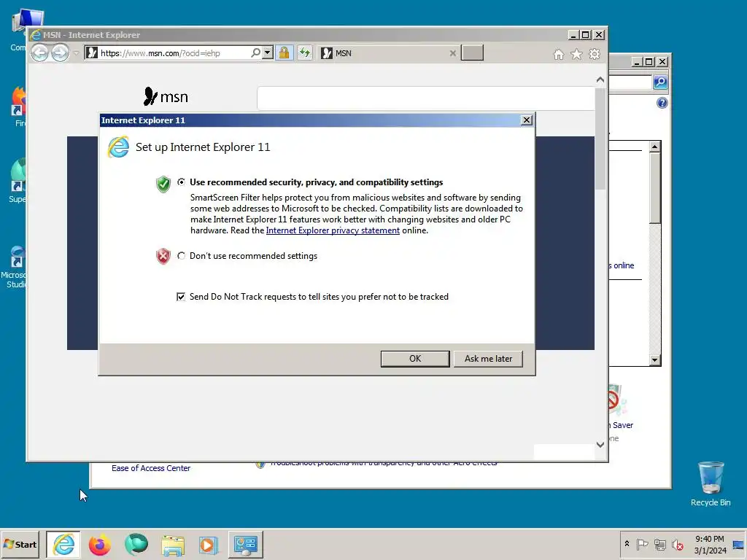Click the Internet Explorer logo in the setup dialog
The width and height of the screenshot is (747, 560).
118,147
